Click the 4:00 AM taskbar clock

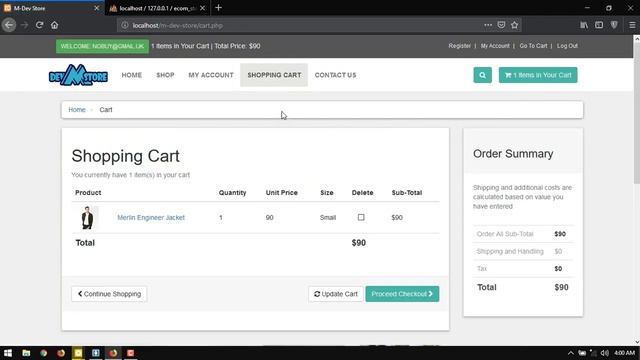coord(624,353)
